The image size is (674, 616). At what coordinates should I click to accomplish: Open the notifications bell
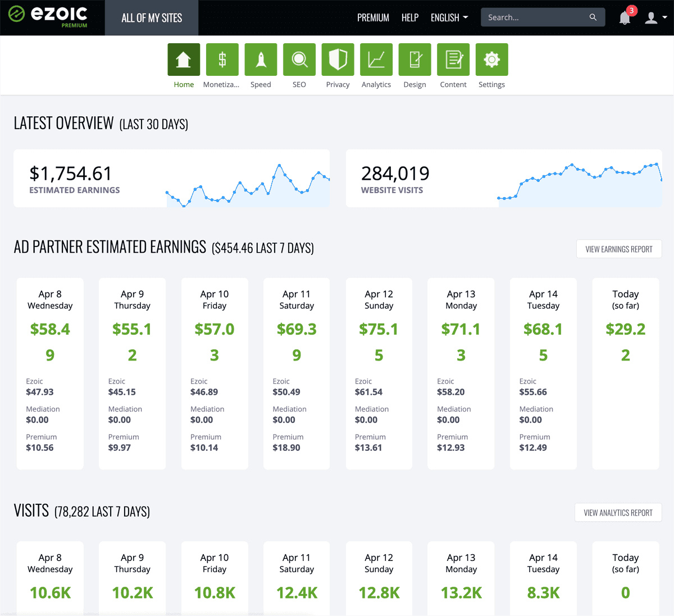click(625, 17)
